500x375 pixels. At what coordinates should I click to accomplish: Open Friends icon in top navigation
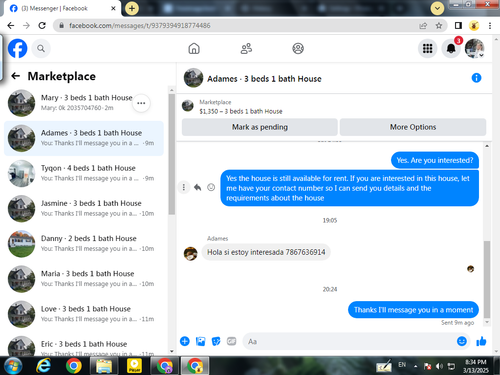click(x=246, y=49)
